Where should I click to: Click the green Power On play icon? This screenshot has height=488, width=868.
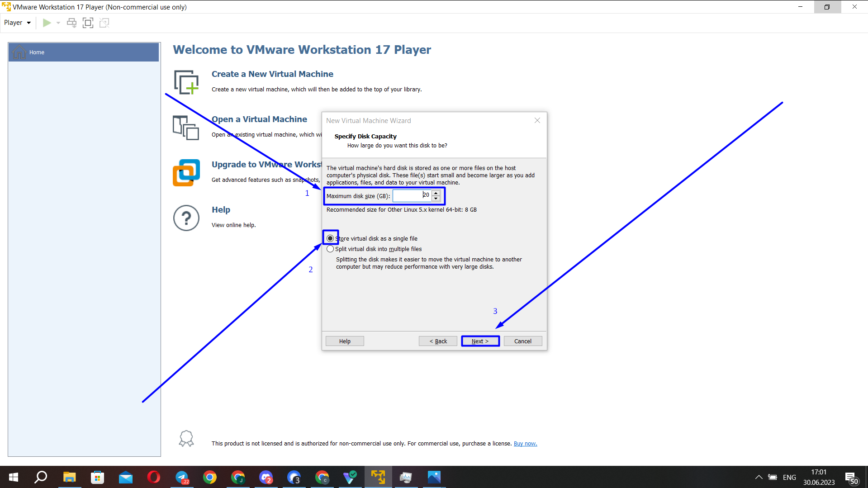pos(47,23)
